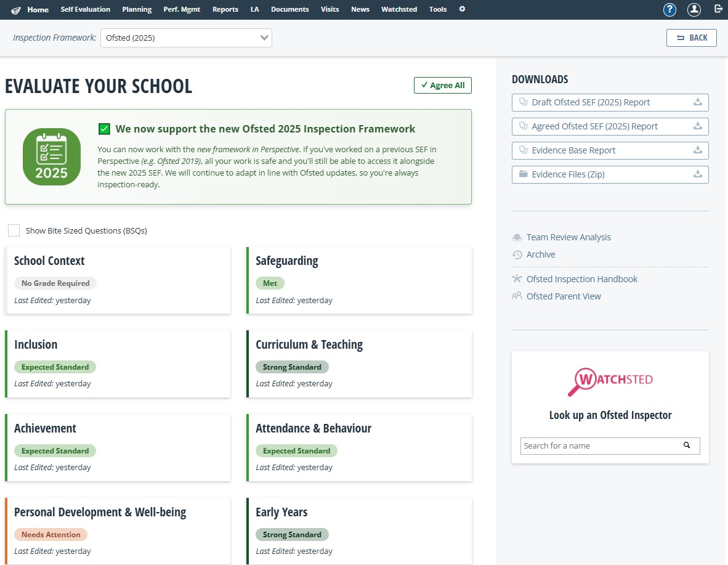728x565 pixels.
Task: Open the Visits menu
Action: pos(330,9)
